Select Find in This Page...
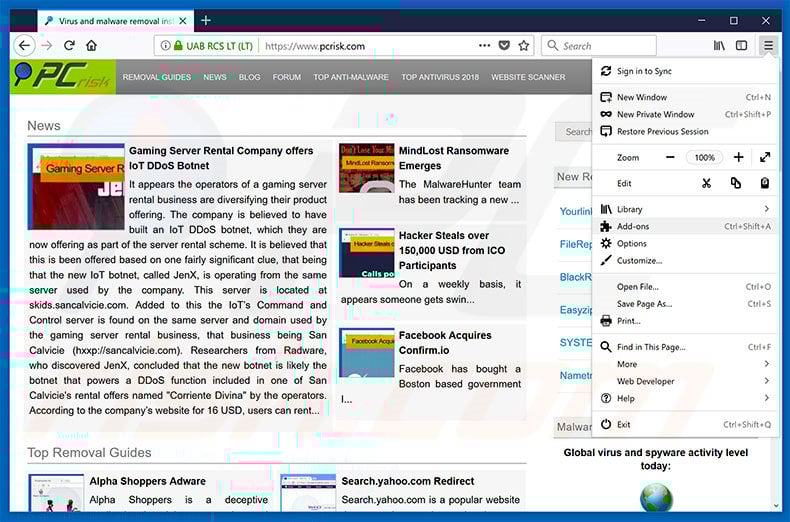The image size is (790, 522). point(684,347)
